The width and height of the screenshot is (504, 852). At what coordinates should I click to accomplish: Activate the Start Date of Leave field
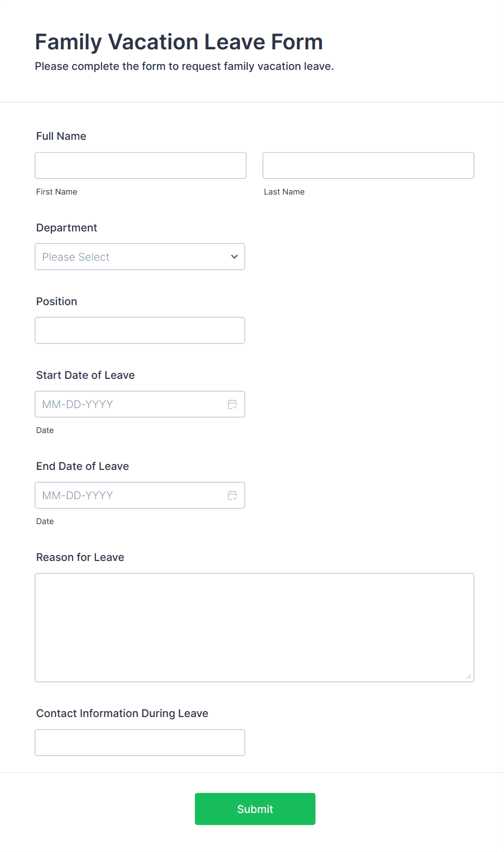(x=140, y=404)
